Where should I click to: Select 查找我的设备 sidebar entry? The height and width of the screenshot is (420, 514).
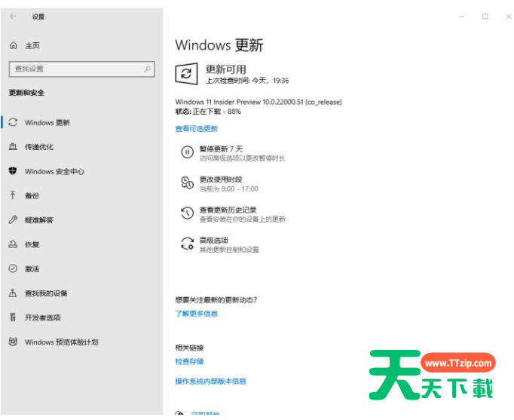coord(46,293)
